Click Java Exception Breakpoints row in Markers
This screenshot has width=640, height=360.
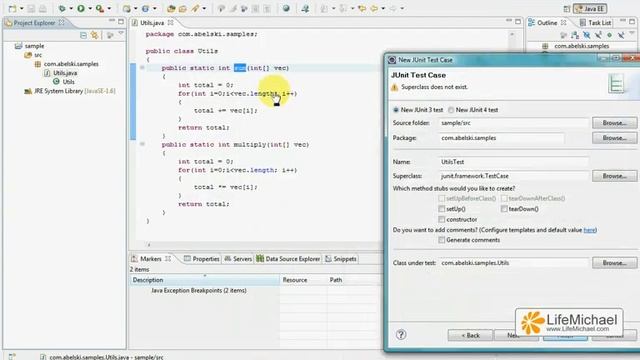click(x=198, y=290)
